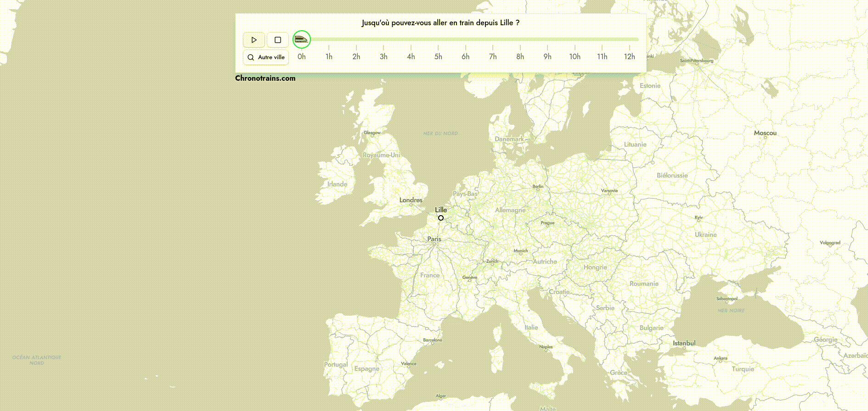Select Moscou city label on map
The height and width of the screenshot is (411, 868).
point(765,133)
